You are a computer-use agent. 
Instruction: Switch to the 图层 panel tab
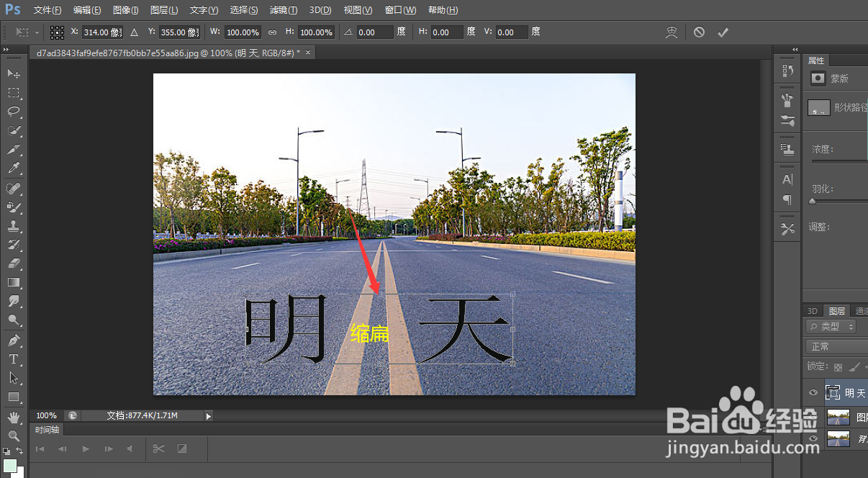point(837,310)
